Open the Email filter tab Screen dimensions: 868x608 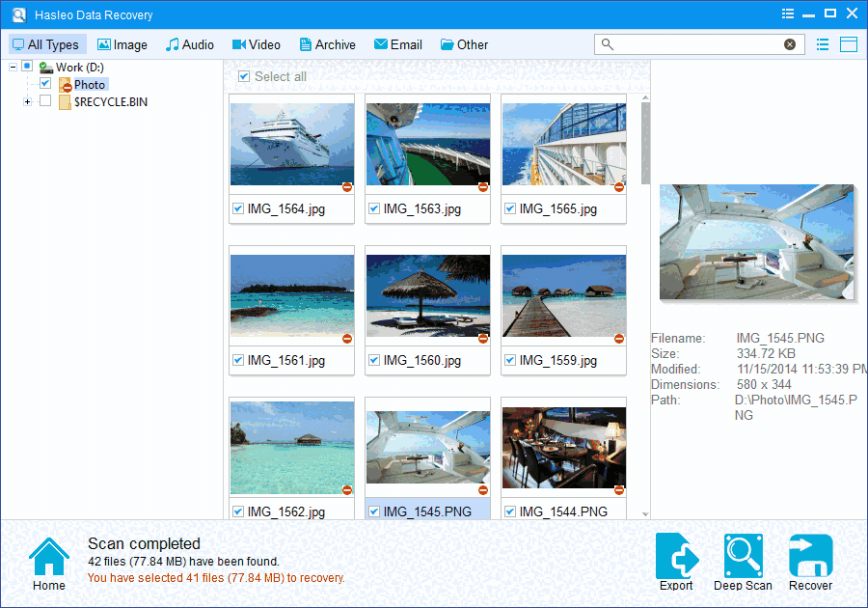coord(397,44)
